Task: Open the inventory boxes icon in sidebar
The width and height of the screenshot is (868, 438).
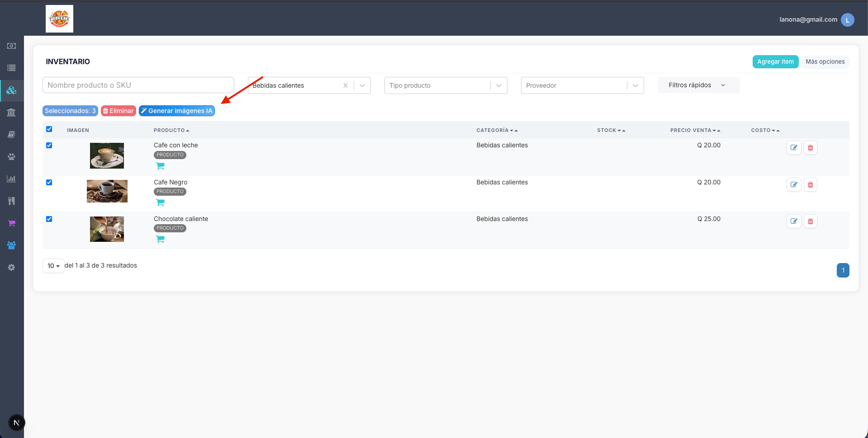Action: click(11, 90)
